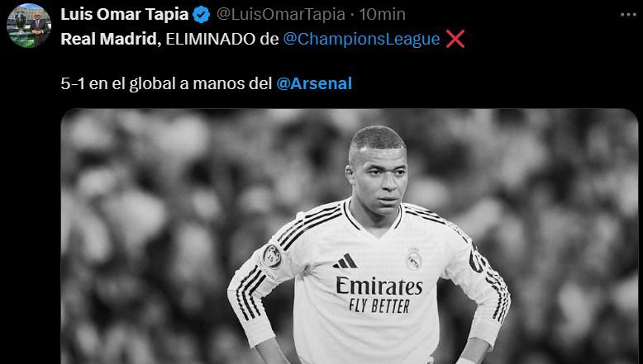Click the "5-1 en el global" text

coord(117,83)
